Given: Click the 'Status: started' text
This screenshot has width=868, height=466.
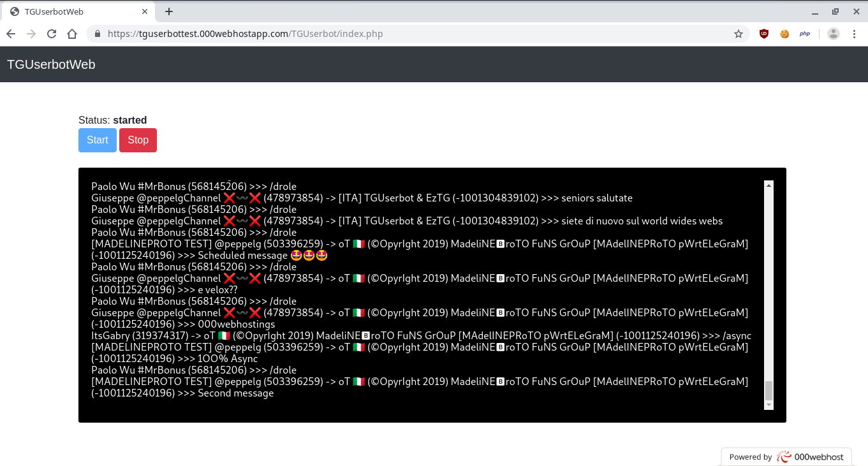Looking at the screenshot, I should tap(113, 120).
